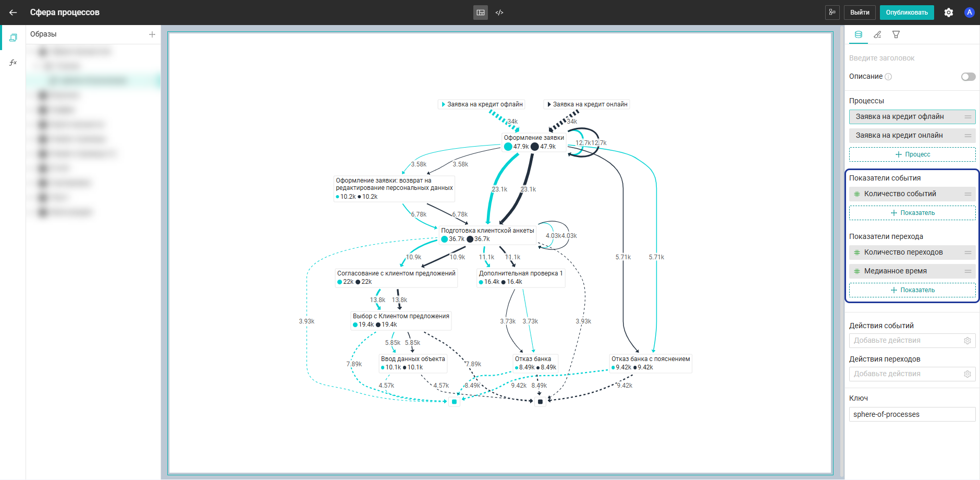
Task: Select node Выбор с Клиентом предложения
Action: [x=401, y=320]
